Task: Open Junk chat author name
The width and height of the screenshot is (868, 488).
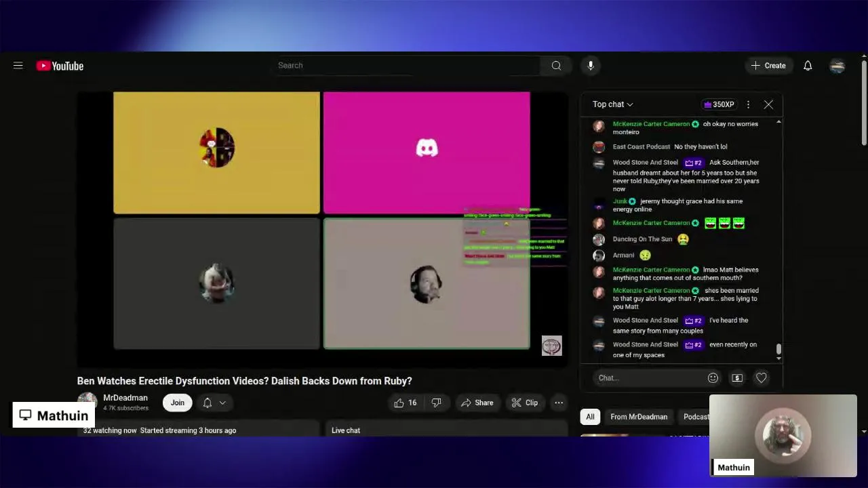Action: pos(620,201)
